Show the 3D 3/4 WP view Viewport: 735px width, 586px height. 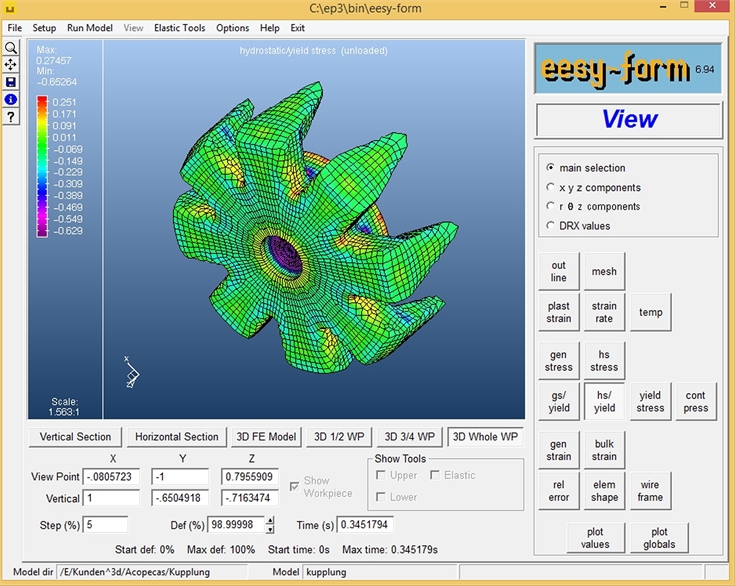point(408,437)
